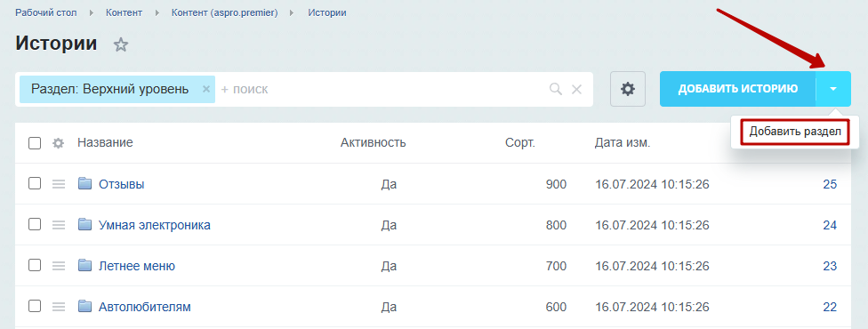Click sort value 600 in Автолюбителям row

[556, 306]
